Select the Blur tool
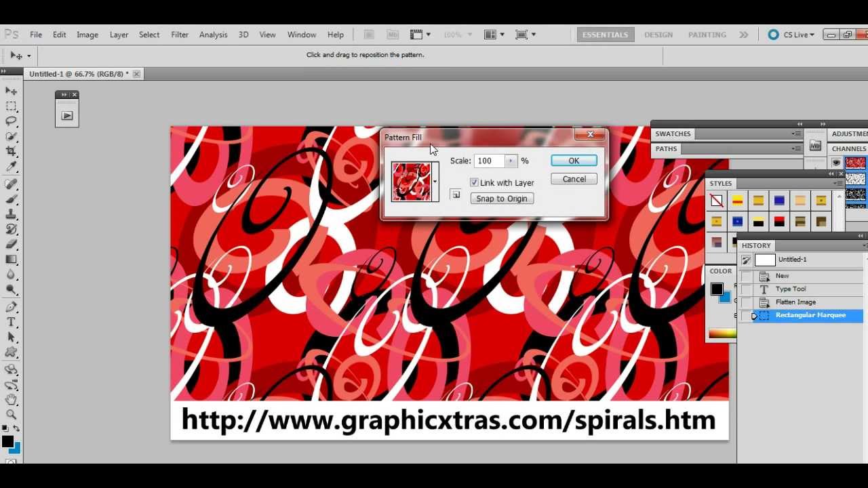The image size is (868, 488). click(11, 274)
